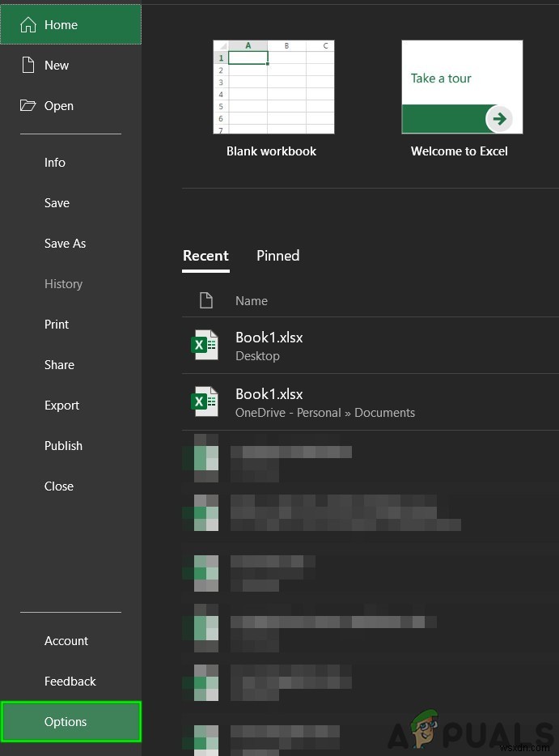
Task: Switch to the Pinned tab
Action: [277, 256]
